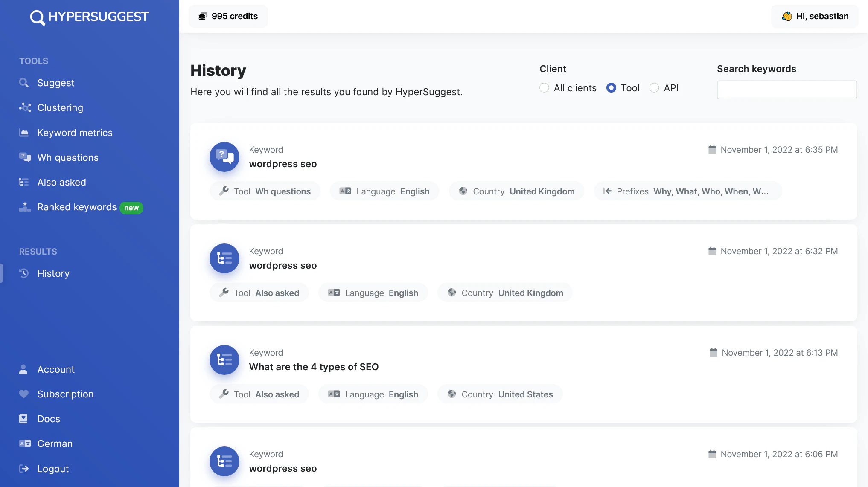Screen dimensions: 868x487
Task: Open the Wh questions tool
Action: coord(67,157)
